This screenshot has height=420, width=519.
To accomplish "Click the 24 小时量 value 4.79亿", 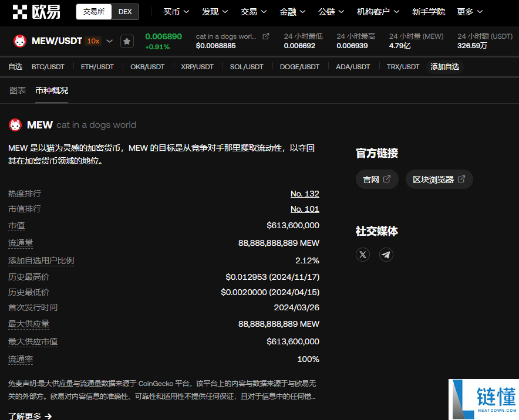I will [400, 46].
